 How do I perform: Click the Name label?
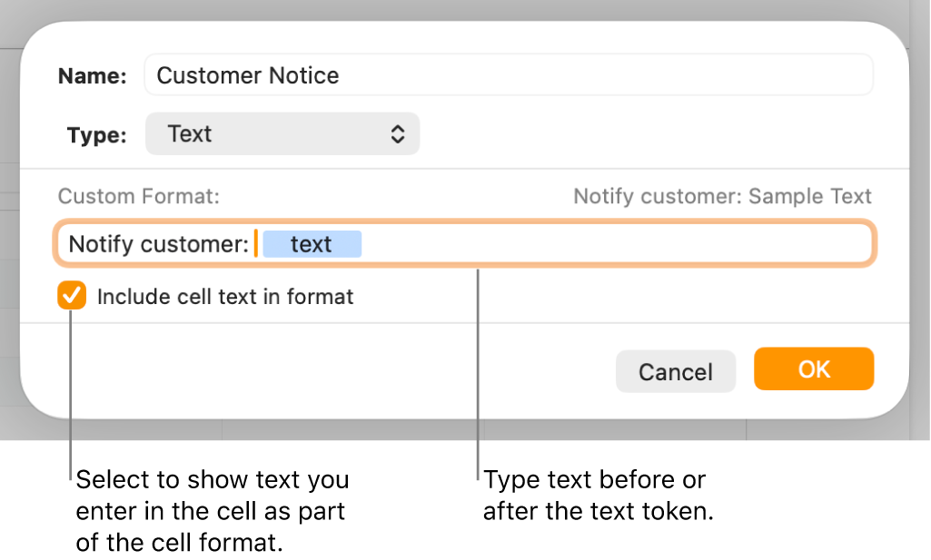point(91,76)
